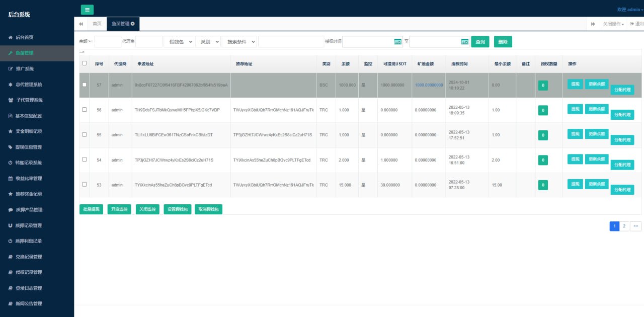The height and width of the screenshot is (317, 644).
Task: Click the home icon beside 后台首页
Action: pos(11,38)
